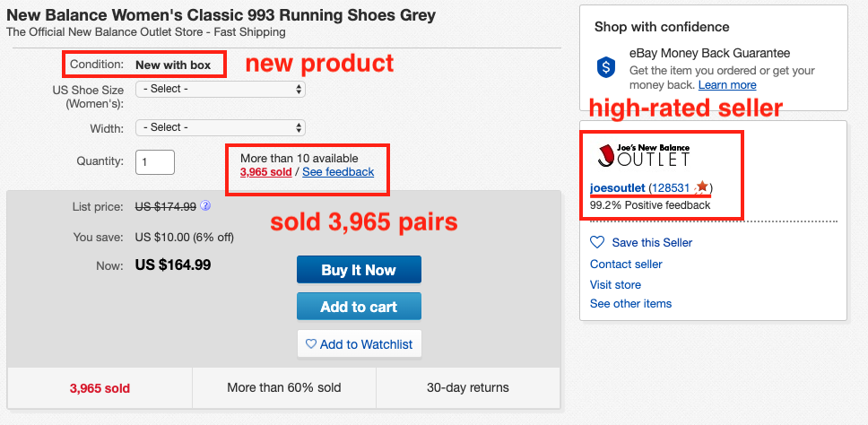Open the See feedback link
This screenshot has height=425, width=868.
(x=338, y=172)
